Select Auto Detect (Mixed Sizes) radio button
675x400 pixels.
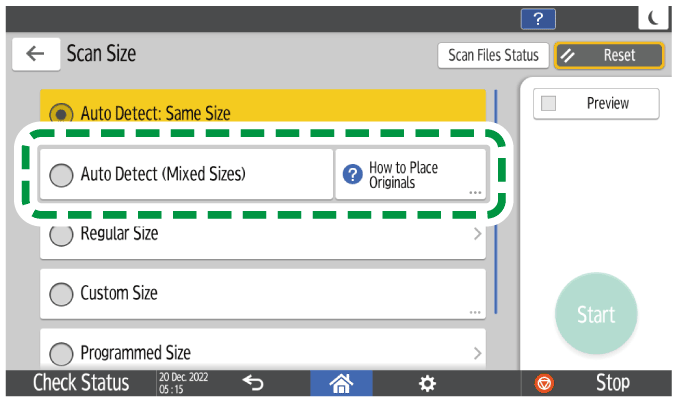pyautogui.click(x=62, y=175)
